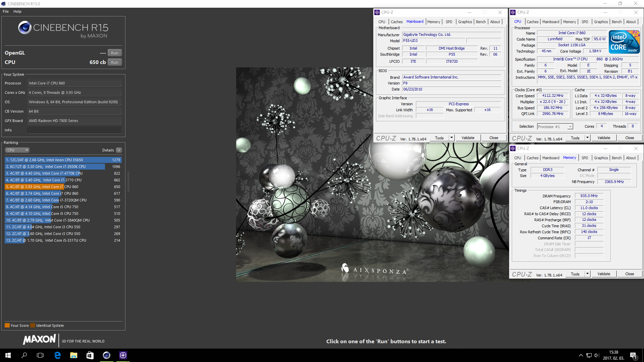Open the Start menu

click(8, 355)
